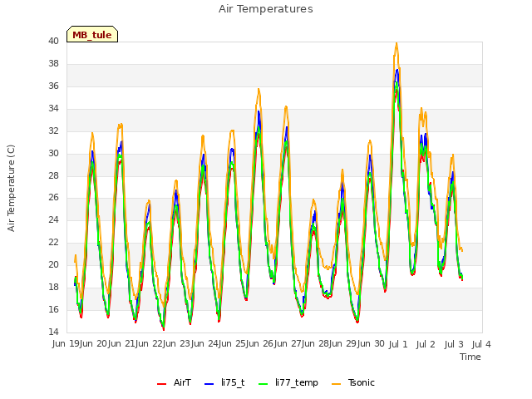532x399 pixels.
Task: Click the 22 y-axis tick label
Action: point(53,242)
